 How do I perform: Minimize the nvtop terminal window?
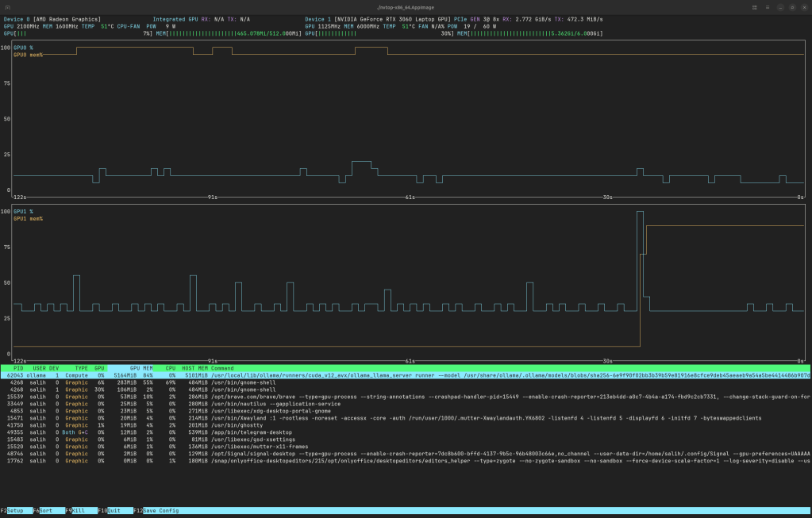tap(780, 7)
